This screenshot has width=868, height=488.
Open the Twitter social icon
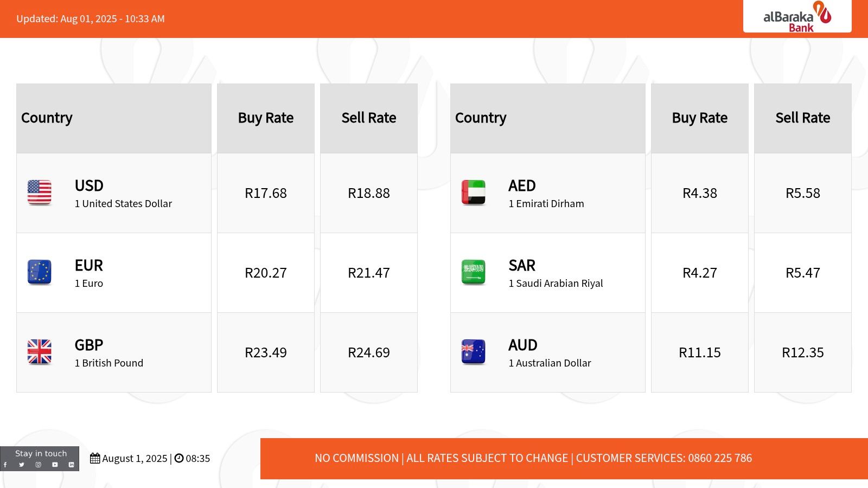tap(22, 464)
